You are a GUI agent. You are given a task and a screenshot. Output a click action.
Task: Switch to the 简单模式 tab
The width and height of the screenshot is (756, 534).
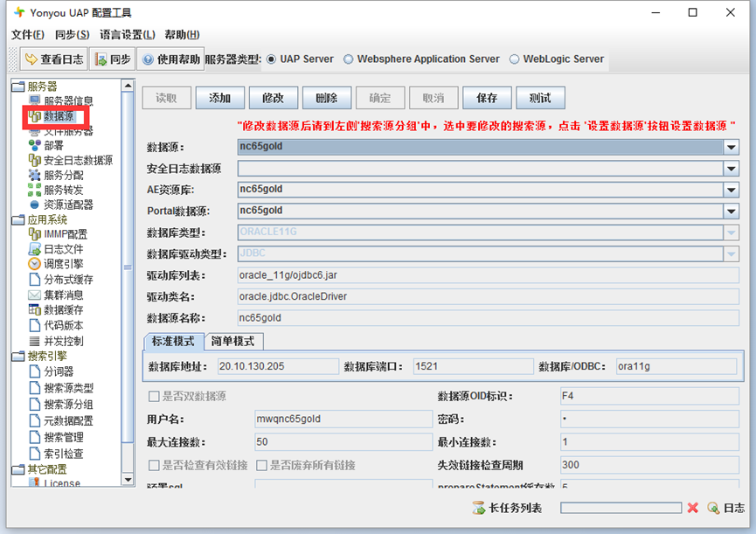pos(233,341)
